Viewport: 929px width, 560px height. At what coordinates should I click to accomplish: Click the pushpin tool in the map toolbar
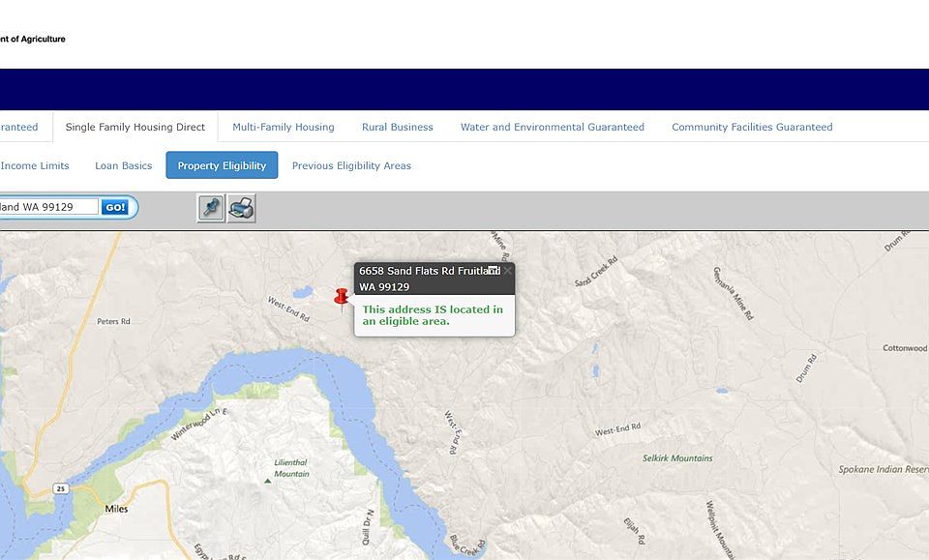[x=211, y=208]
